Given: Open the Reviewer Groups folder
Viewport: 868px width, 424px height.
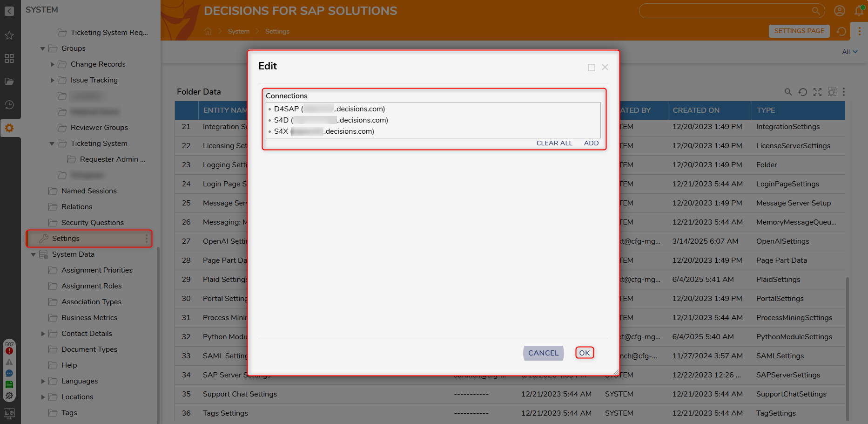Looking at the screenshot, I should (x=99, y=128).
